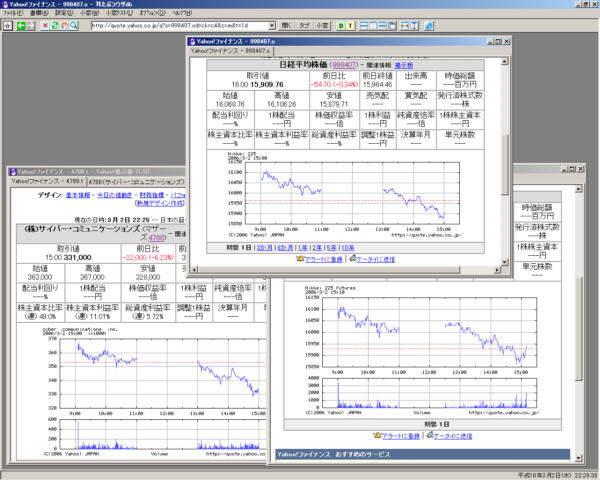Image resolution: width=600 pixels, height=480 pixels.
Task: Select the 2年 chart period link
Action: point(316,248)
